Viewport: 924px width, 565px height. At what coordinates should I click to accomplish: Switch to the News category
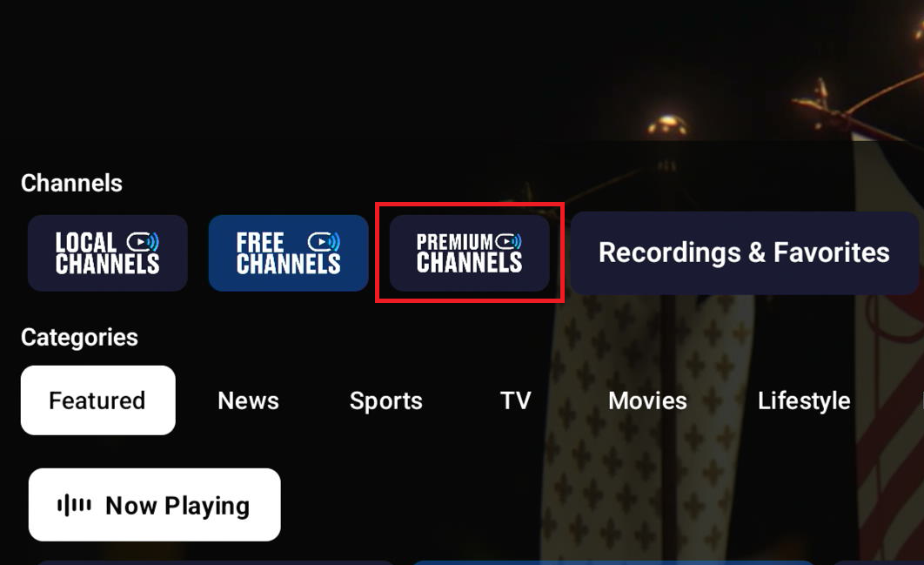(248, 401)
